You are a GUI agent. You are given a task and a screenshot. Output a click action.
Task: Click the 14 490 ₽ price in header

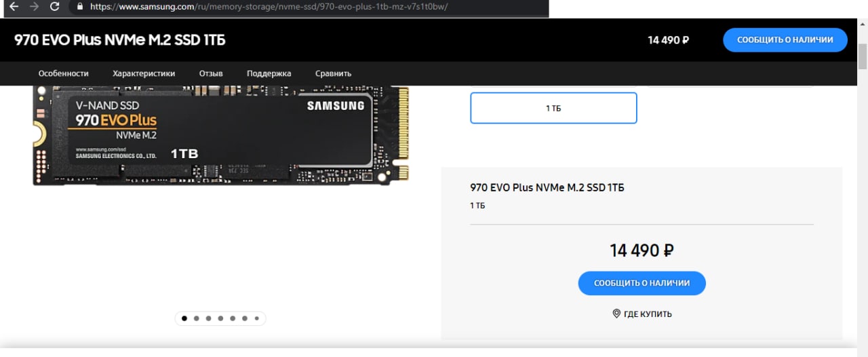point(668,40)
